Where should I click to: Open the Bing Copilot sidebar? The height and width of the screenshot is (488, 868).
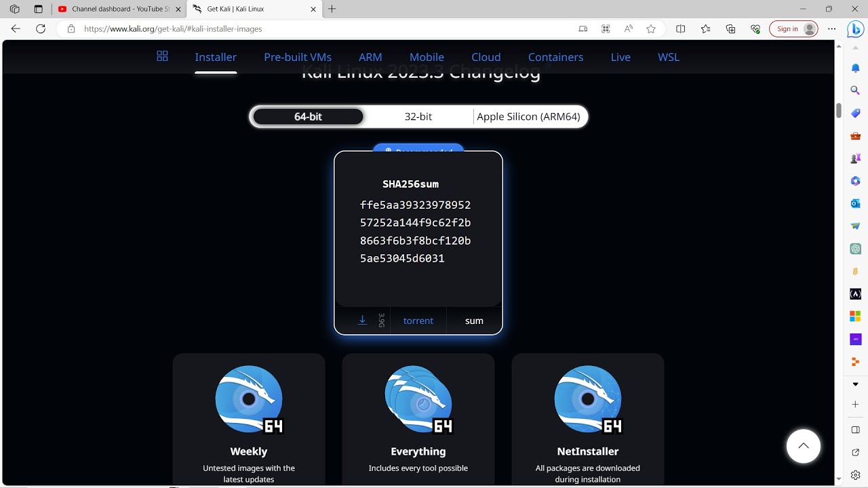855,29
